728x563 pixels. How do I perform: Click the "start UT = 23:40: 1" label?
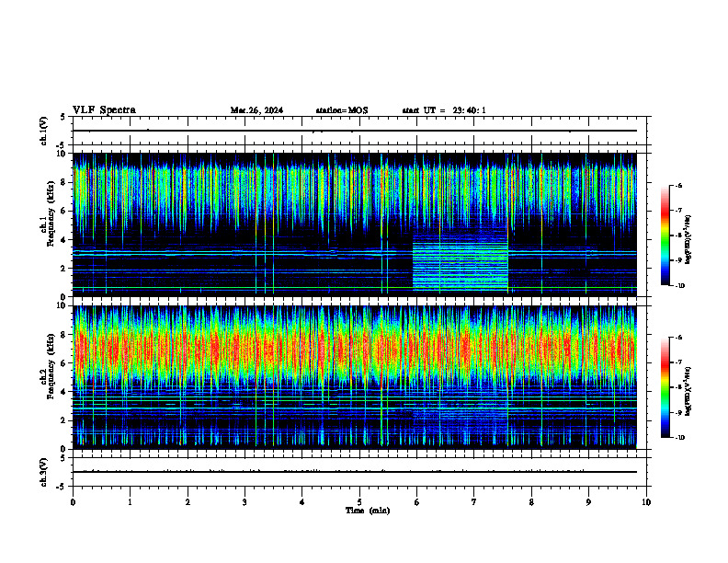click(x=444, y=110)
